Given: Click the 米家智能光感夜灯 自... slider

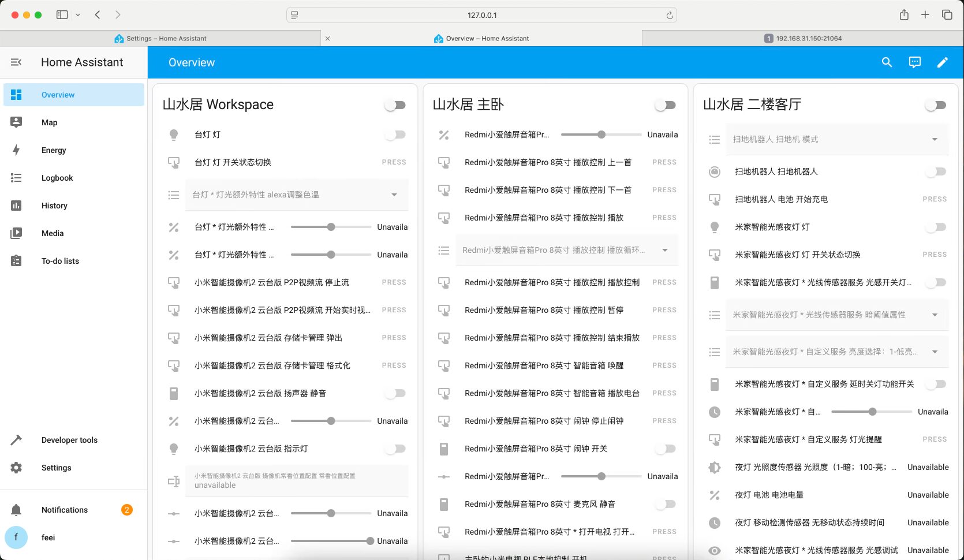Looking at the screenshot, I should (x=872, y=412).
